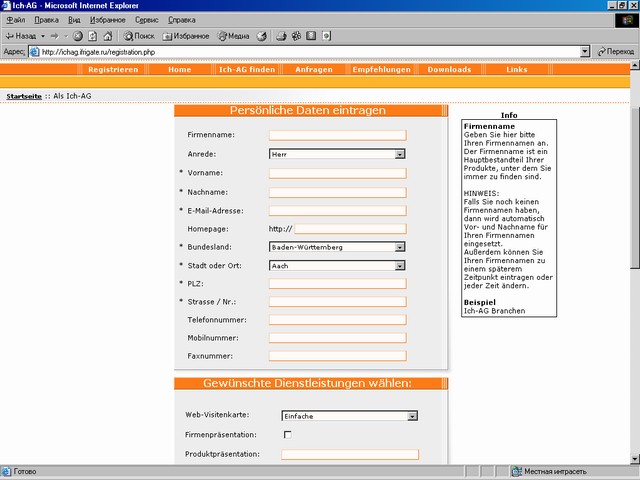Viewport: 640px width, 480px height.
Task: Click the Links navigation tab
Action: tap(517, 69)
